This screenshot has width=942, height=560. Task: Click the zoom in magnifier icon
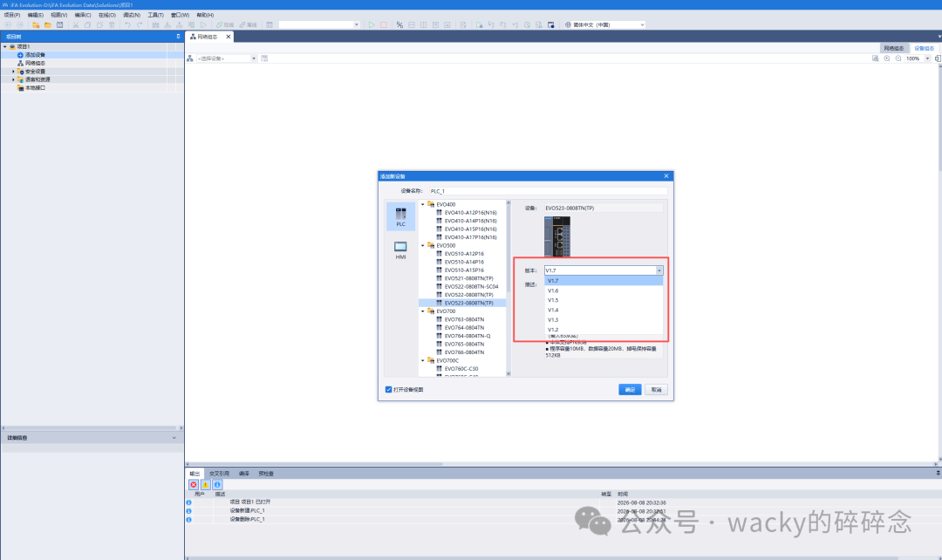887,58
